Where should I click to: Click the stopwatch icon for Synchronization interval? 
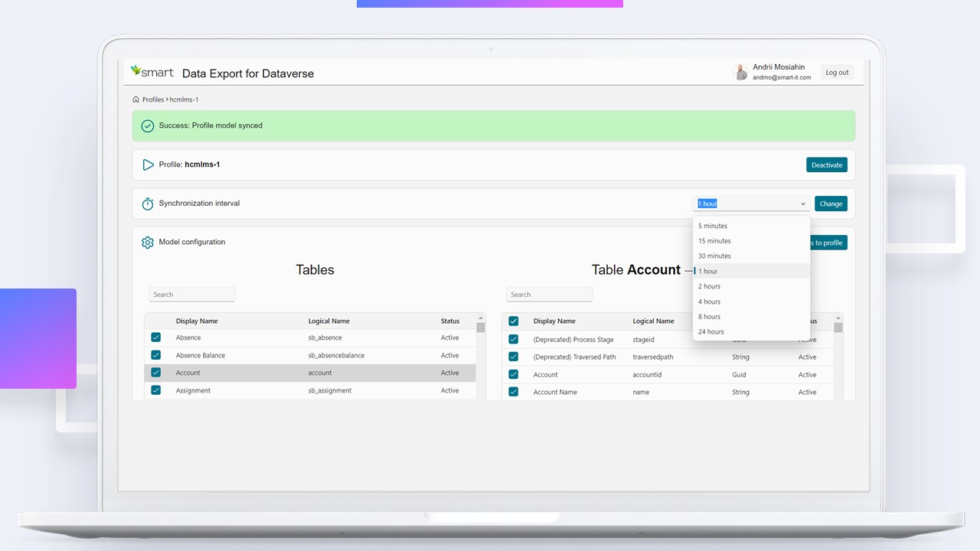click(147, 204)
